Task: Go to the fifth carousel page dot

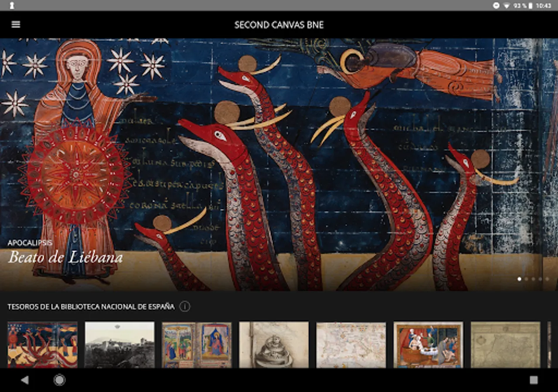Action: (547, 279)
